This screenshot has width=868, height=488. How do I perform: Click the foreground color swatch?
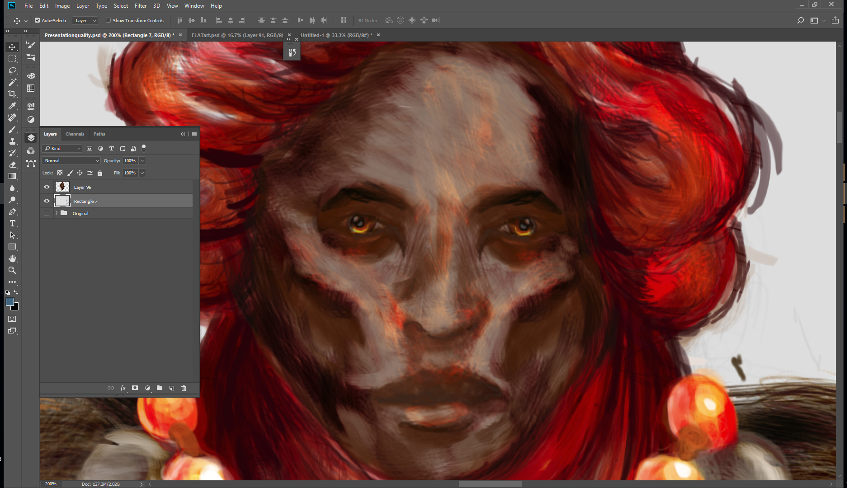[x=9, y=302]
